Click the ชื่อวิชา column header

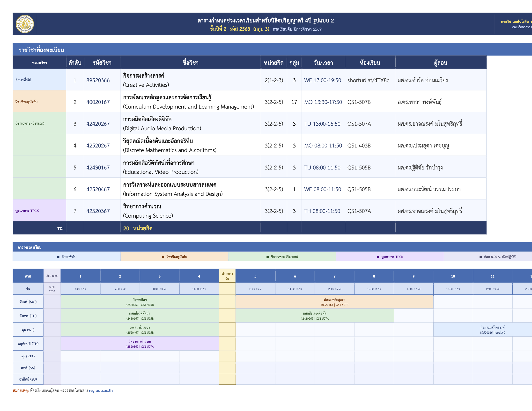point(190,62)
